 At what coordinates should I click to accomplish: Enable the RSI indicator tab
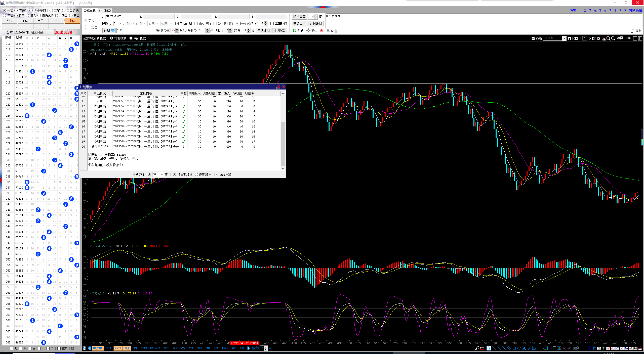pyautogui.click(x=166, y=348)
